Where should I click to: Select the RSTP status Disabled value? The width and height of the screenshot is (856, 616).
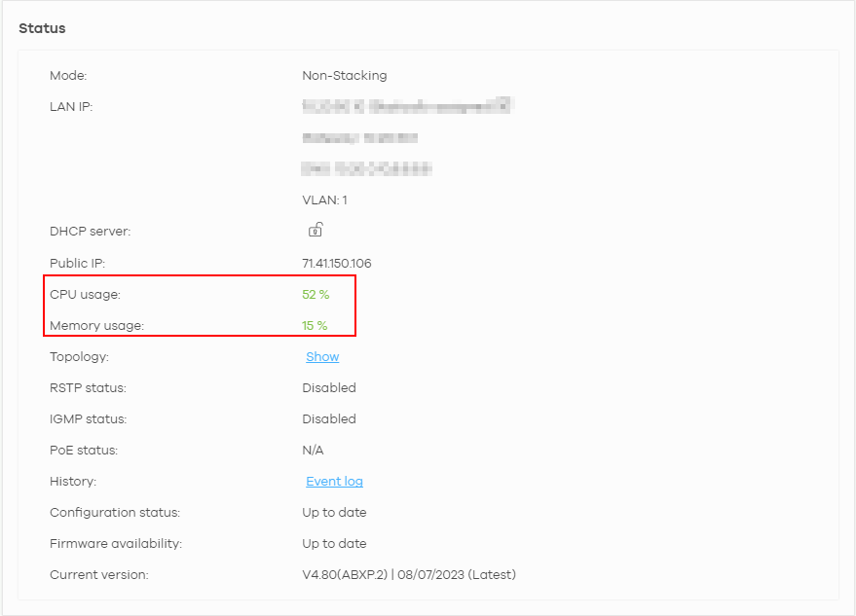[x=329, y=388]
